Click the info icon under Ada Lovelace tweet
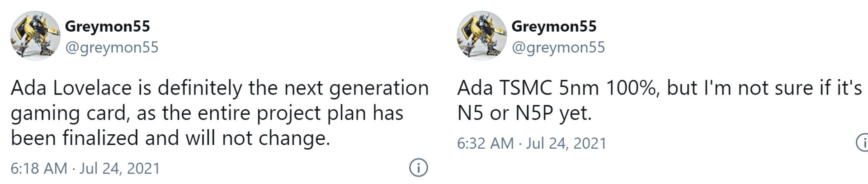Screen dimensions: 868x184 pos(418,168)
